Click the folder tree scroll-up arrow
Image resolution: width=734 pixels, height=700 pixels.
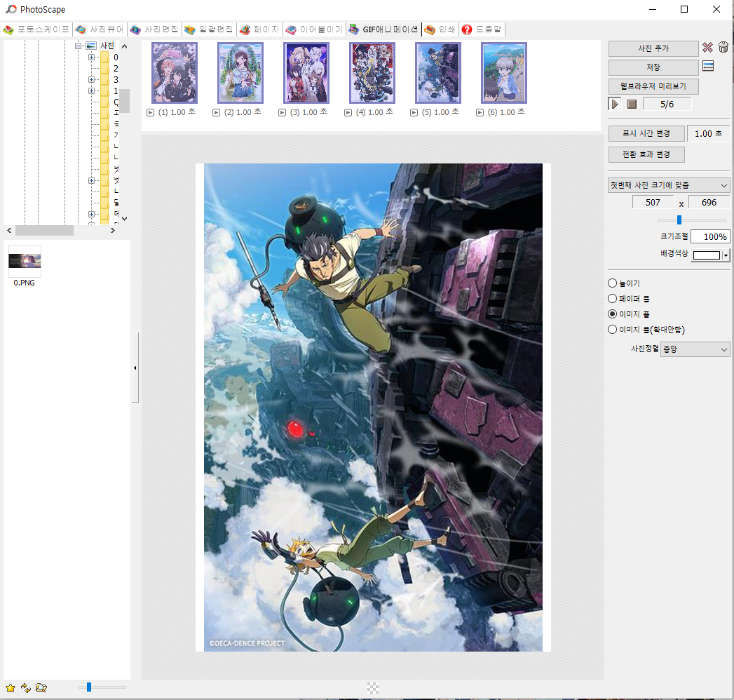(x=125, y=46)
